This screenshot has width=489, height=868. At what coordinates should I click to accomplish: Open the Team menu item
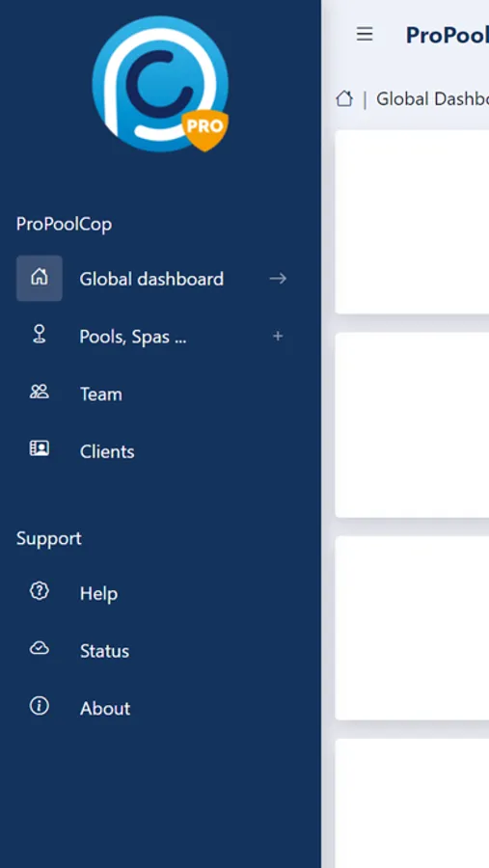pos(101,394)
